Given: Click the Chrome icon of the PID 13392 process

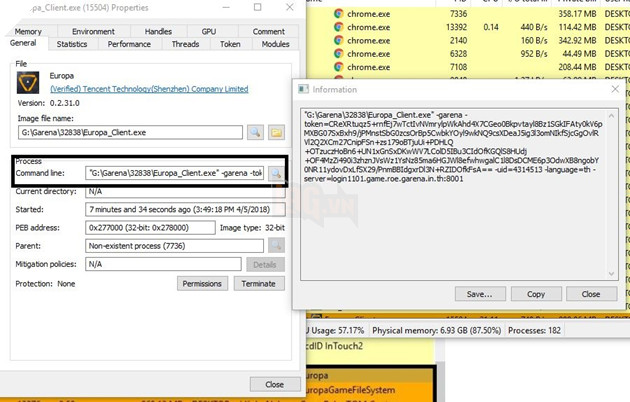Looking at the screenshot, I should coord(340,28).
